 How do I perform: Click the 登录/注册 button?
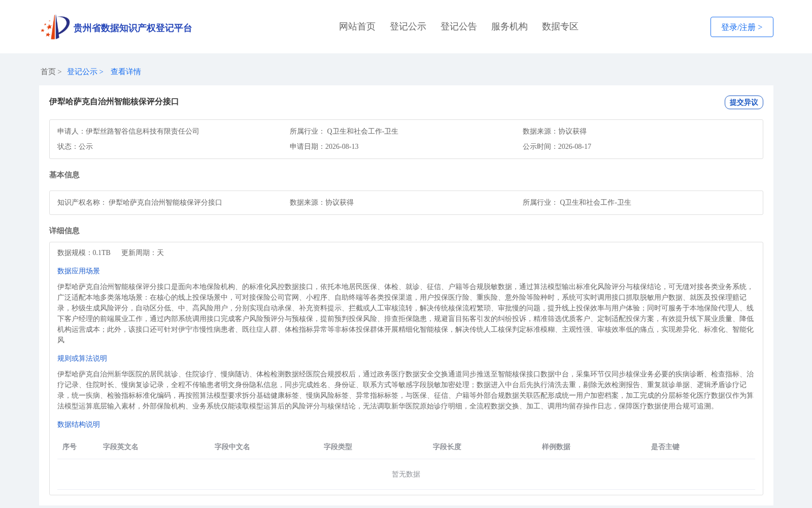pos(741,27)
